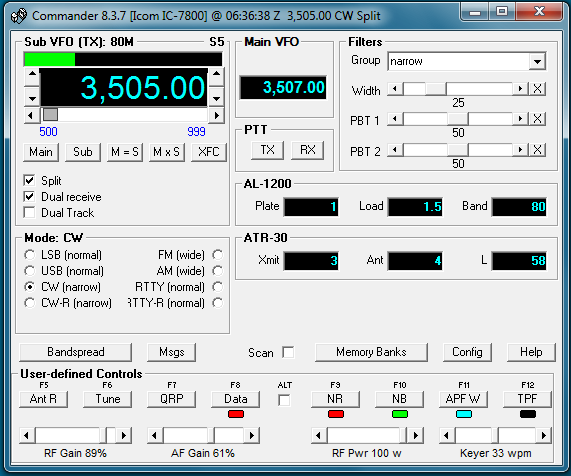The width and height of the screenshot is (571, 476).
Task: Lower RF Gain with its left arrow
Action: point(27,435)
